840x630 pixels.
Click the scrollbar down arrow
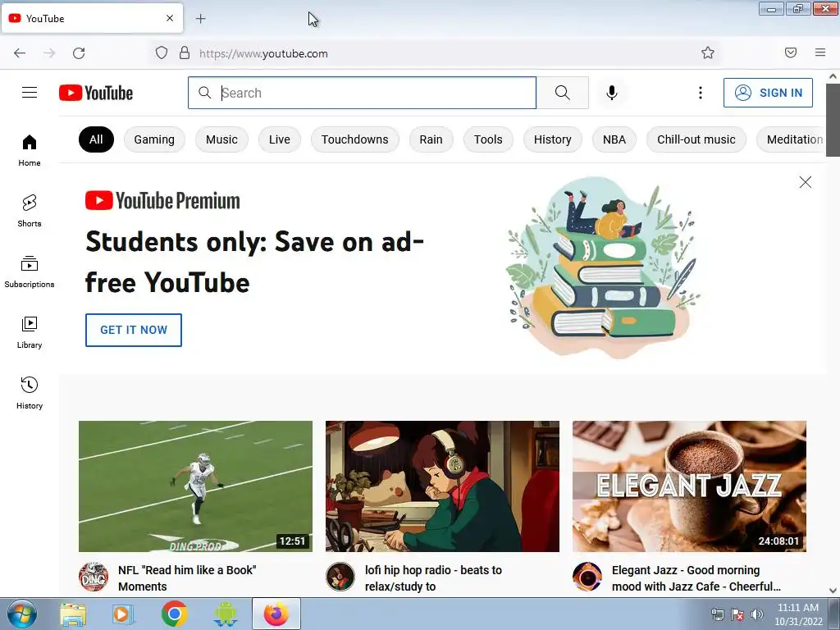pos(833,591)
